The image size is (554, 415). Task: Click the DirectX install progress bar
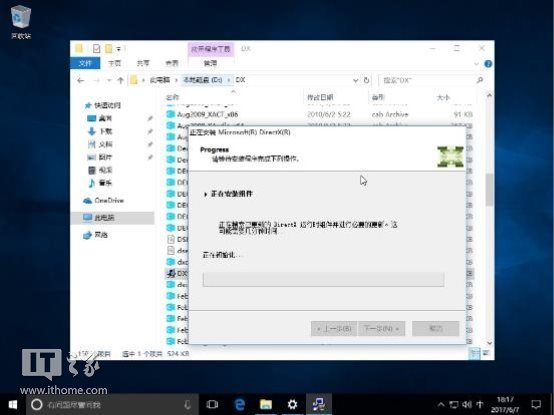pos(323,279)
